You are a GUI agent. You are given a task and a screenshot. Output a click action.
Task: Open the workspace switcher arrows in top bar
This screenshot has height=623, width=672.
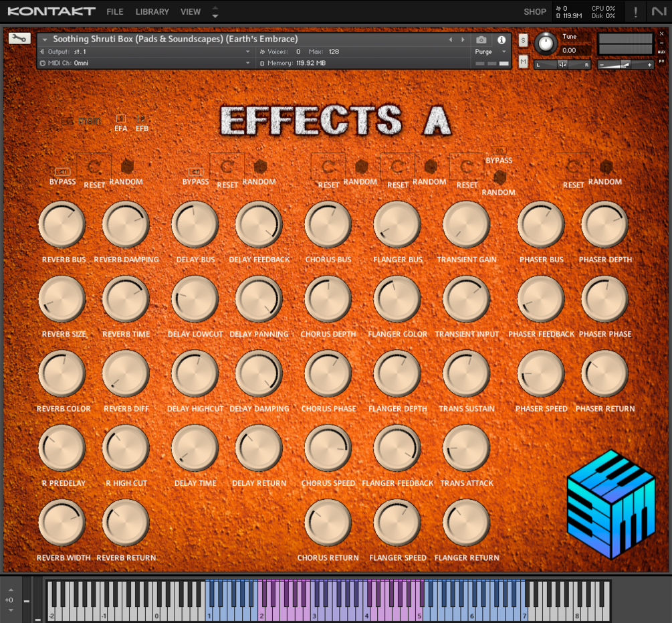pyautogui.click(x=215, y=12)
